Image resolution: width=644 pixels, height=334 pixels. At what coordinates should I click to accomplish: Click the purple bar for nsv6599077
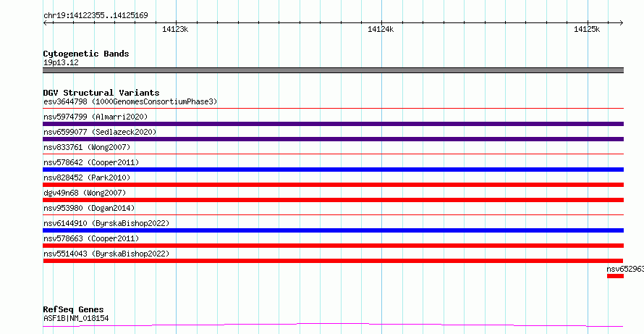pyautogui.click(x=333, y=139)
